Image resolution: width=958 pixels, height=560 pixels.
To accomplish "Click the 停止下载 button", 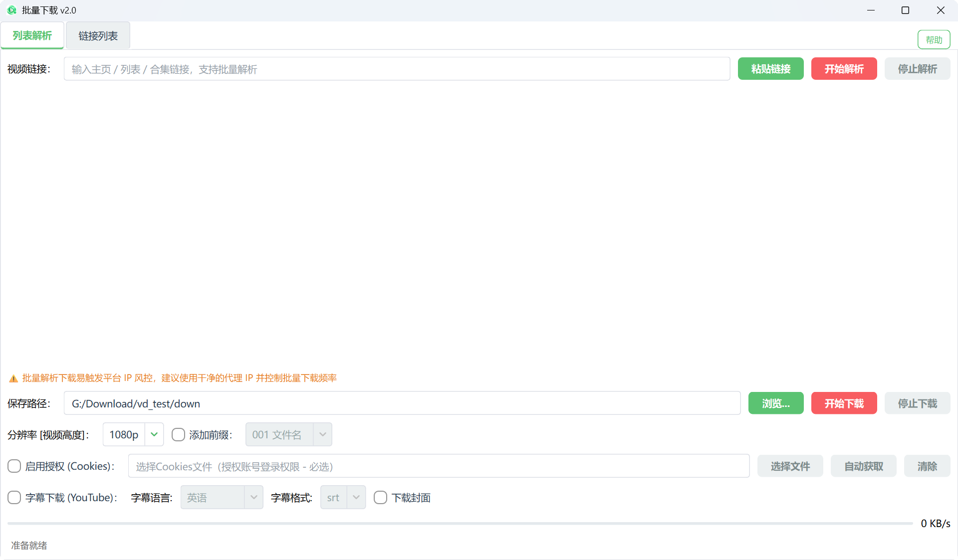I will tap(917, 403).
